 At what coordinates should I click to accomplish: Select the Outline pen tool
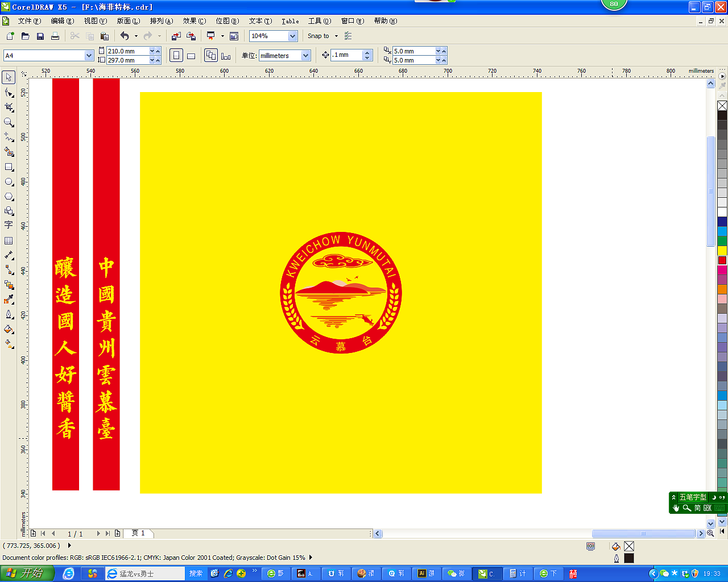click(9, 314)
